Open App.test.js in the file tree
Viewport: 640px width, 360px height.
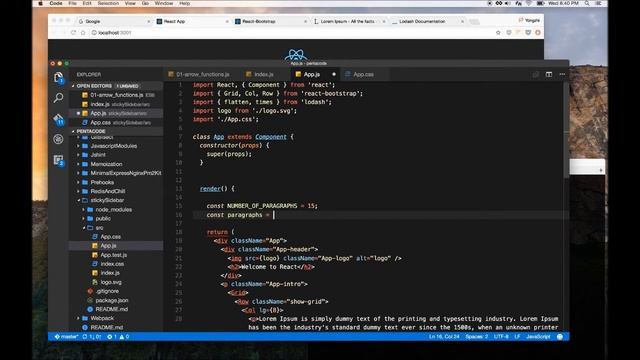(113, 255)
